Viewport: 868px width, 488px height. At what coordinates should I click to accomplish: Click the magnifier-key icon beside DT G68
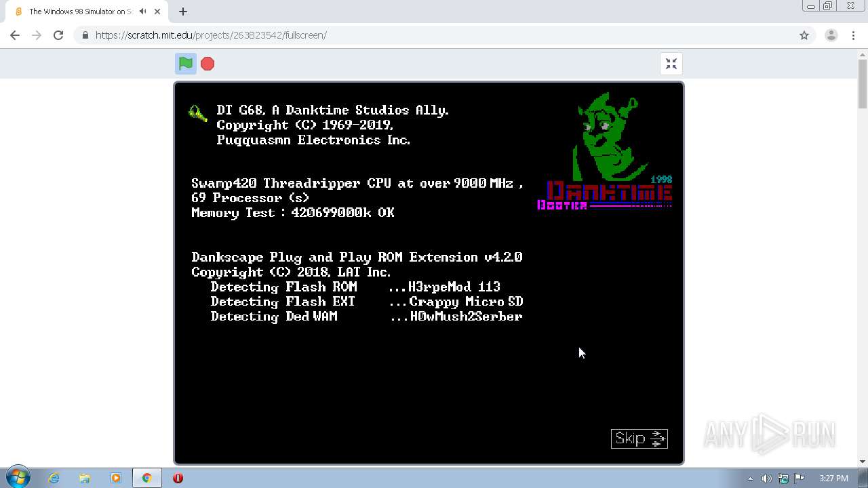tap(197, 113)
